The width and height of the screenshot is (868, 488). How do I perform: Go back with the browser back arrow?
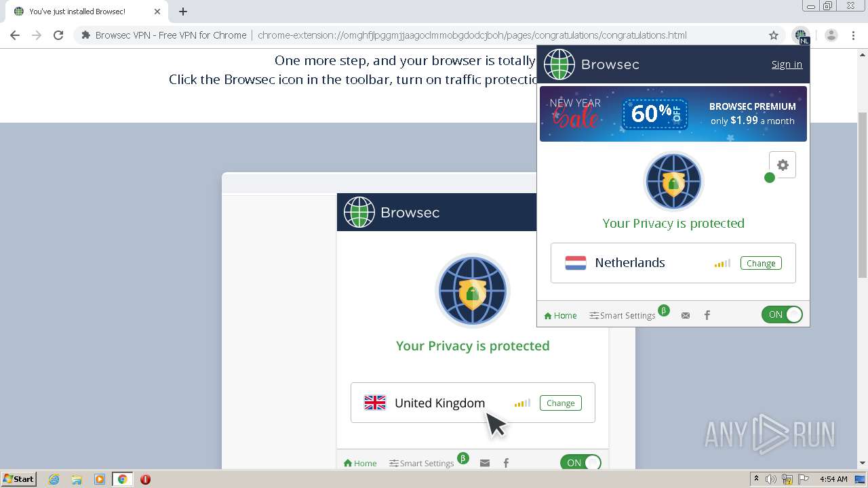pos(15,35)
